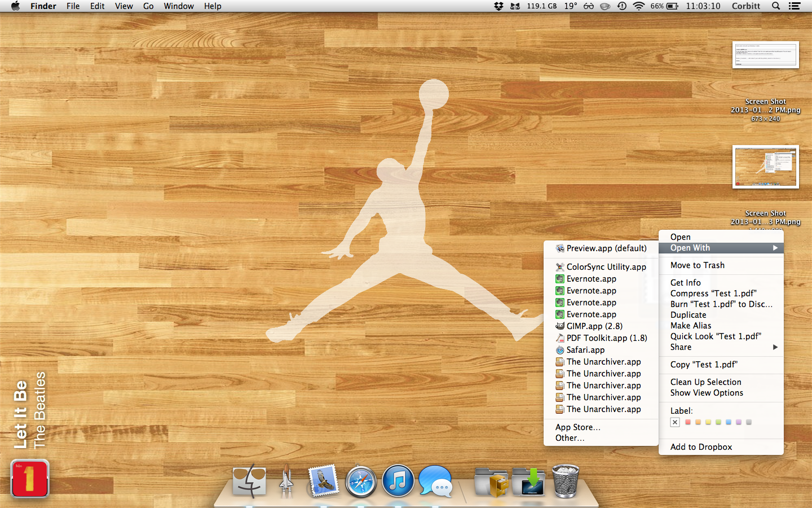Screen dimensions: 812x508
Task: Click the Beatles 1 album artwork
Action: (x=30, y=479)
